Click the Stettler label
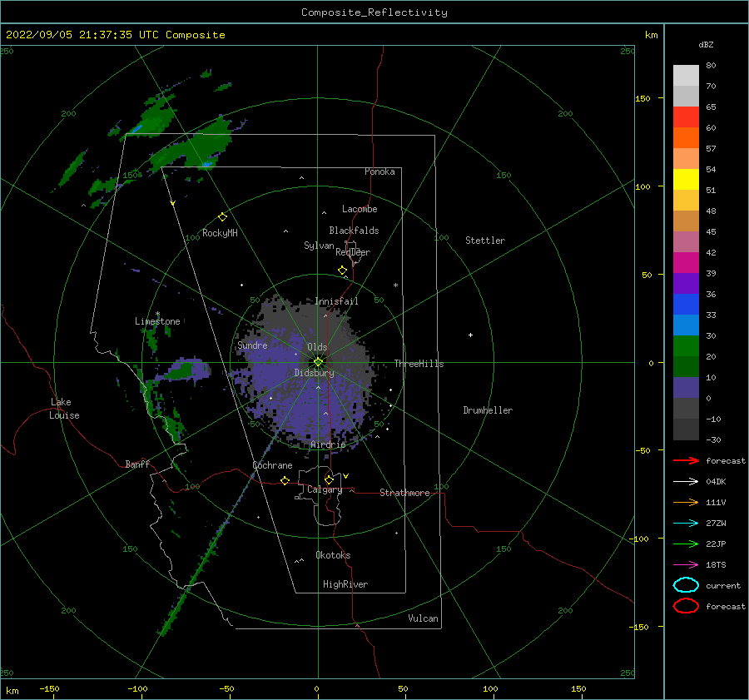Image resolution: width=749 pixels, height=700 pixels. [x=485, y=241]
